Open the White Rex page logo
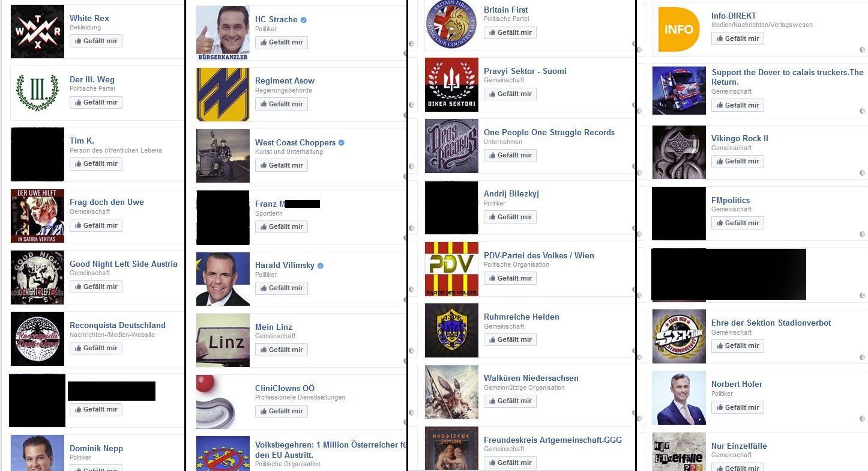The image size is (868, 471). [37, 31]
